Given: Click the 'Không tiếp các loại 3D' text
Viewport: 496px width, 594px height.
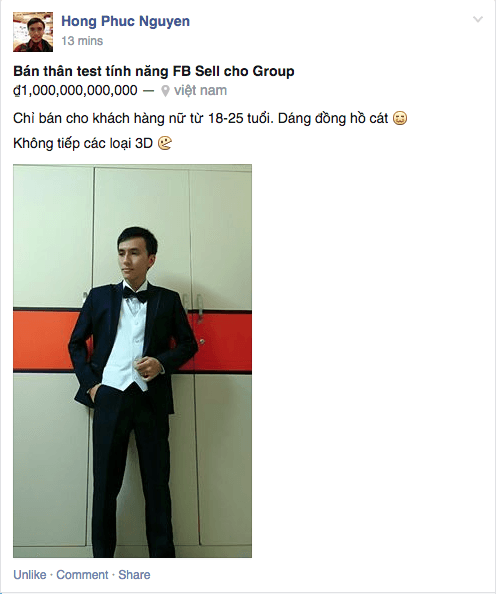Looking at the screenshot, I should pyautogui.click(x=83, y=143).
